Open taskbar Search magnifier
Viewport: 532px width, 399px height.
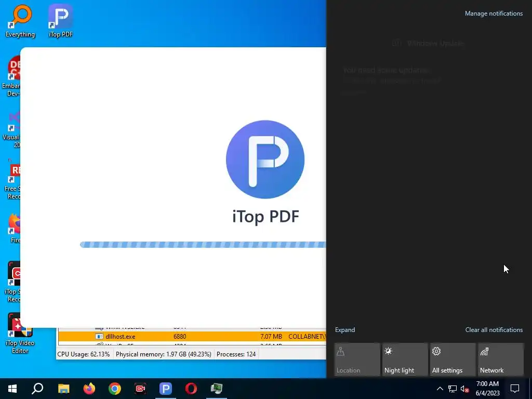[x=37, y=389]
